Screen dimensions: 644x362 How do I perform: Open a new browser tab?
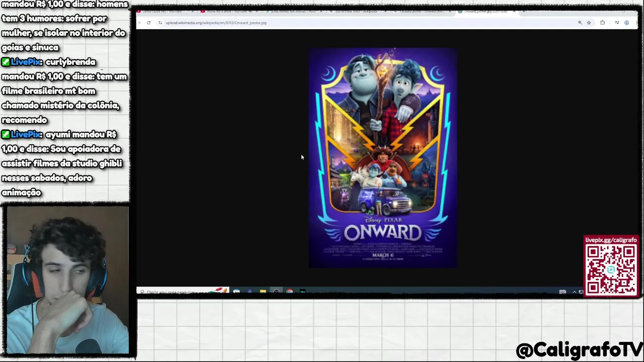click(x=524, y=11)
